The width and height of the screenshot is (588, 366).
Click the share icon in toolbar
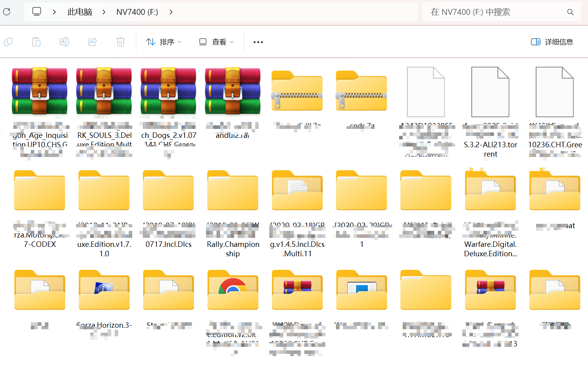pyautogui.click(x=92, y=42)
